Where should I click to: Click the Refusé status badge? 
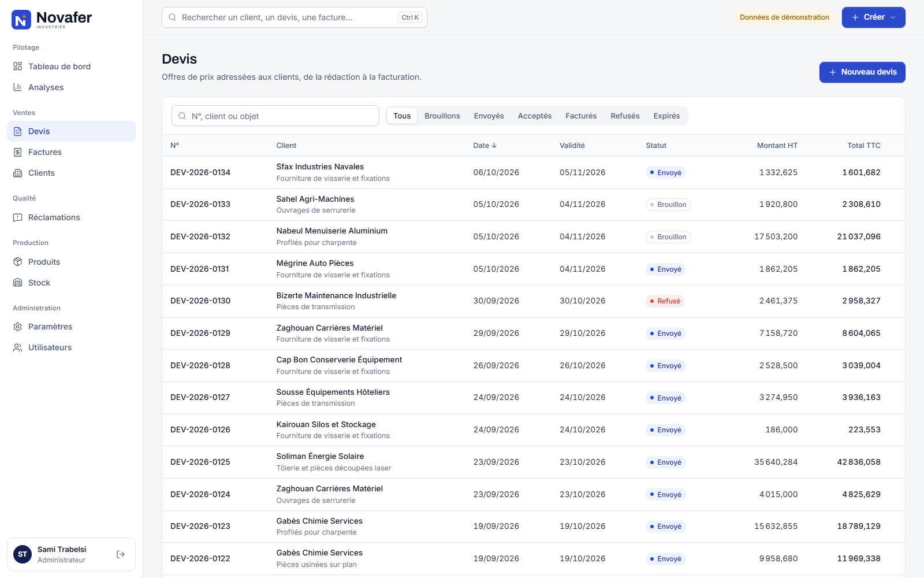click(665, 301)
